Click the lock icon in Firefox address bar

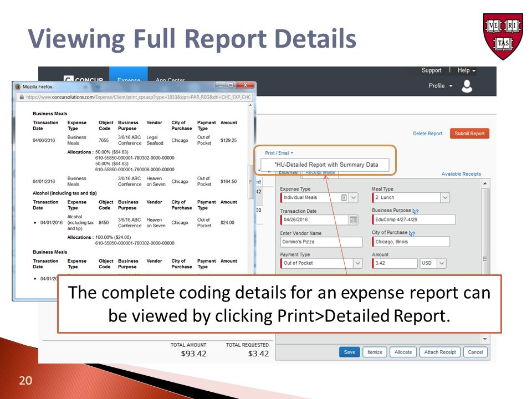22,97
